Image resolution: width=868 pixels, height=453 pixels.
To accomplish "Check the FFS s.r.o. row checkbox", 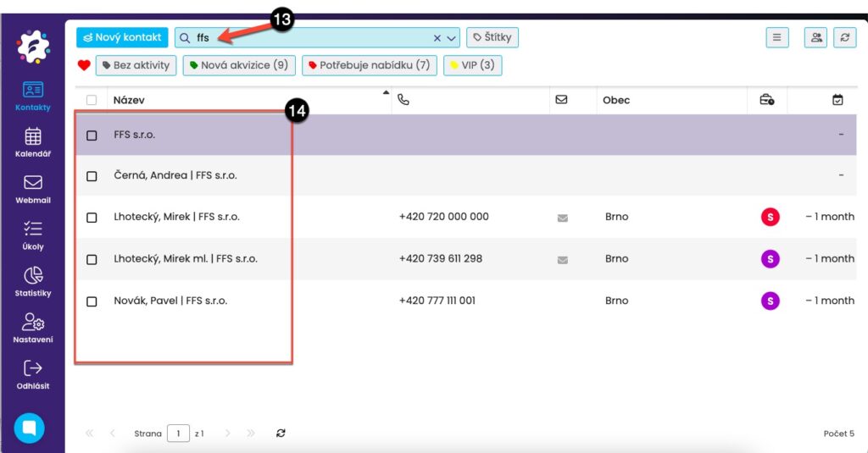I will point(92,135).
